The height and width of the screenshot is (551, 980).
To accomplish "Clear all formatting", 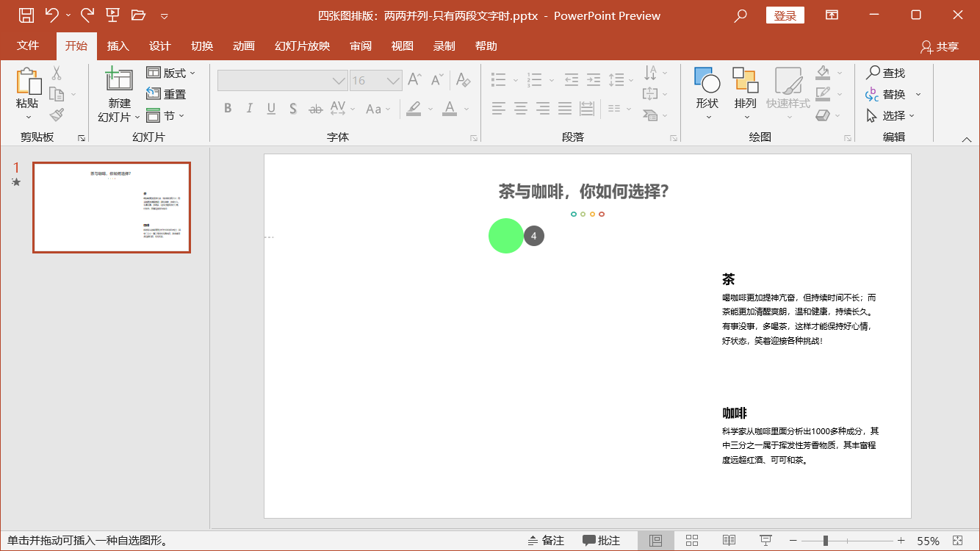I will point(463,79).
